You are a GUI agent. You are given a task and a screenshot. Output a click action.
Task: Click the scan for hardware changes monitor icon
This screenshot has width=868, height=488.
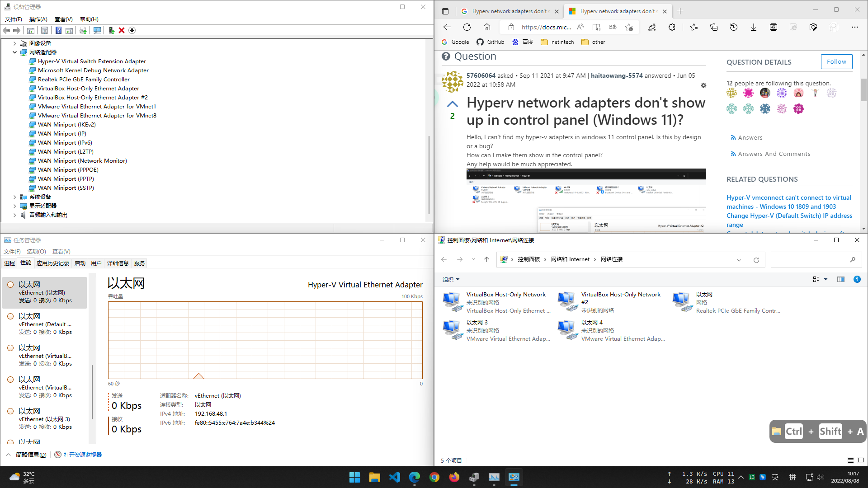(x=97, y=30)
